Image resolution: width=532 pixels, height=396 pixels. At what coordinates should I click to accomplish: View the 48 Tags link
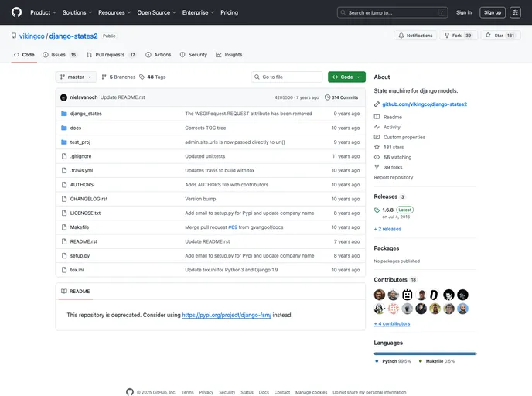pos(152,77)
